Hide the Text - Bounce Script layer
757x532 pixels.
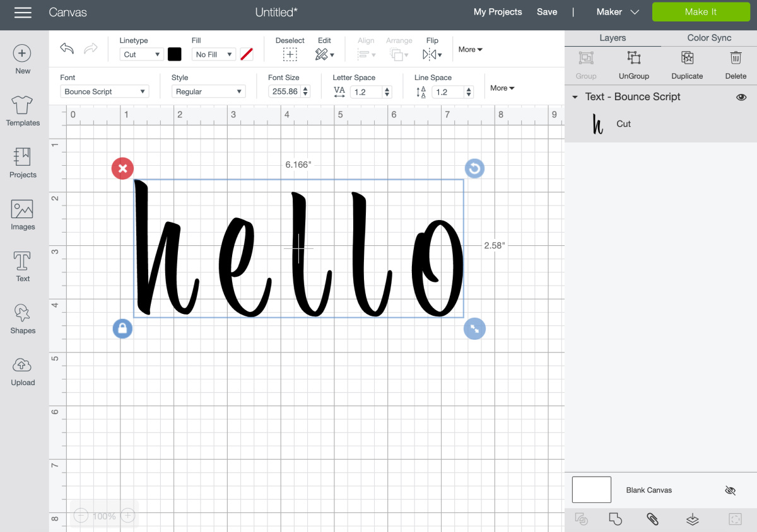click(x=741, y=97)
